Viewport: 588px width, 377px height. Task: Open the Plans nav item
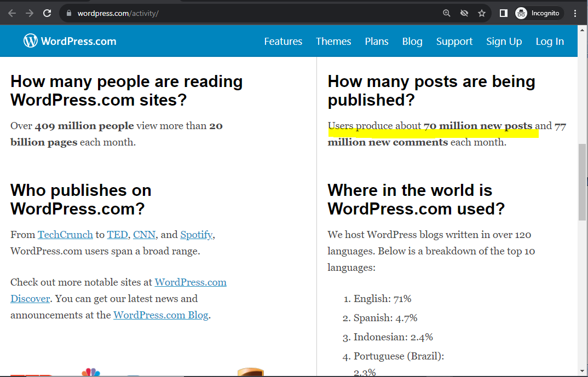(377, 41)
